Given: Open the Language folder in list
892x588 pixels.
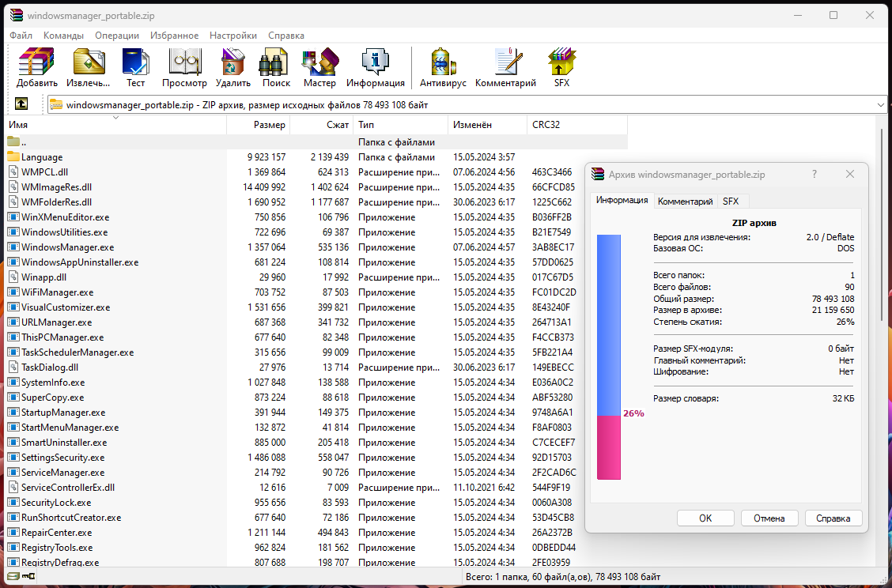Looking at the screenshot, I should (x=42, y=157).
